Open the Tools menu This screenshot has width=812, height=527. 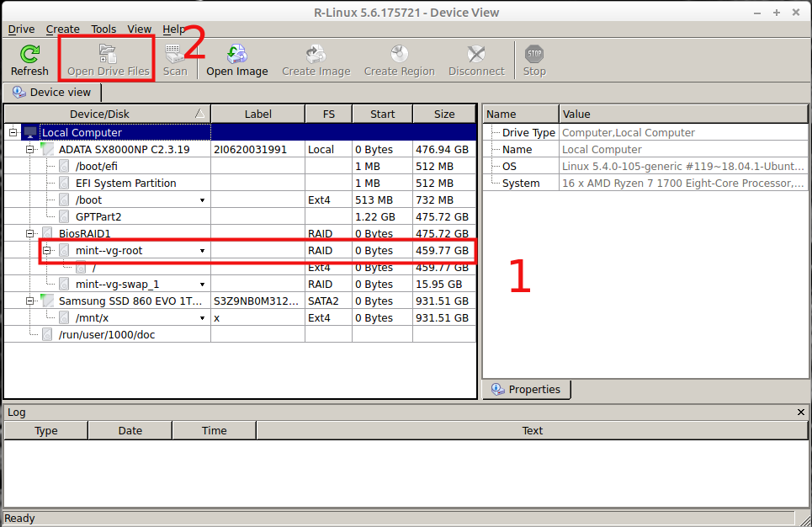[x=103, y=29]
